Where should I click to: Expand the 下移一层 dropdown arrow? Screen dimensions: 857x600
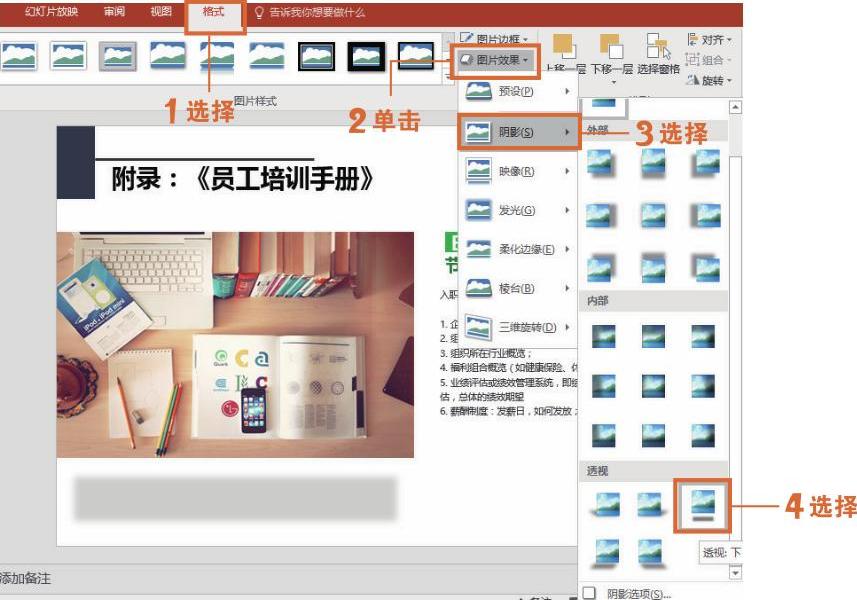coord(613,82)
